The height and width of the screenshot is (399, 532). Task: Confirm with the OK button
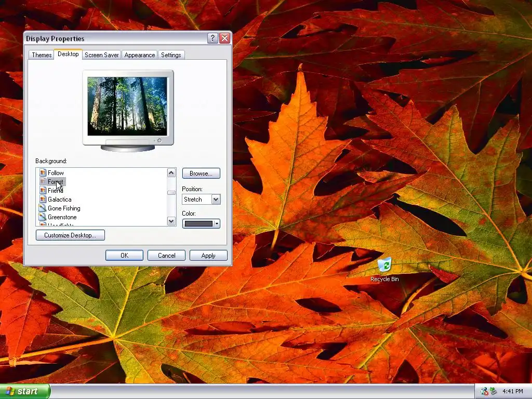tap(124, 255)
